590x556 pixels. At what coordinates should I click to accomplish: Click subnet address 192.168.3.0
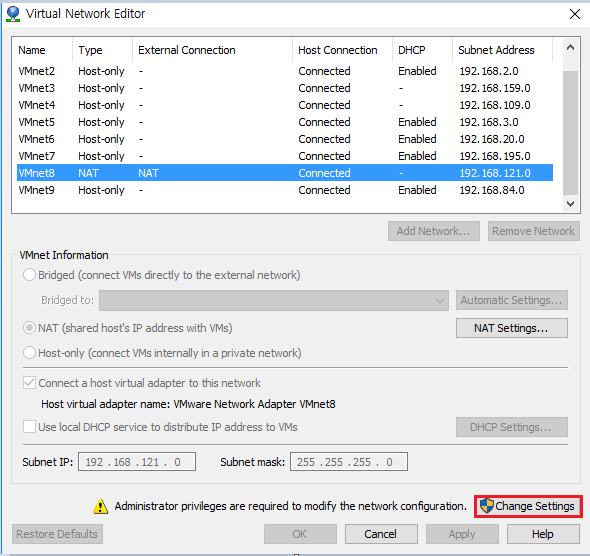click(x=489, y=122)
